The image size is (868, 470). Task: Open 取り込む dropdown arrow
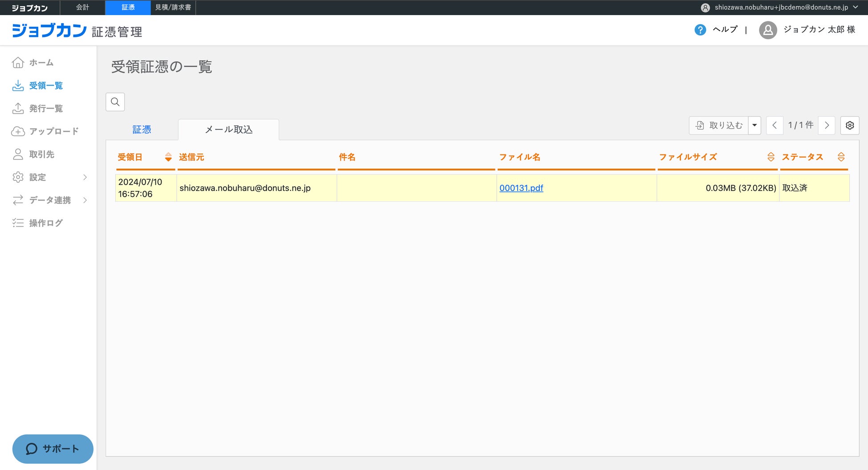click(754, 126)
